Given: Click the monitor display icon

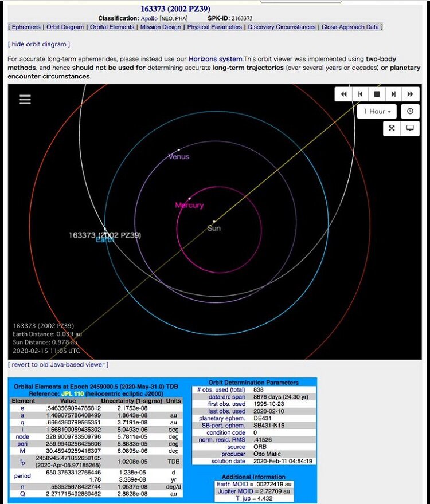Looking at the screenshot, I should click(x=410, y=128).
